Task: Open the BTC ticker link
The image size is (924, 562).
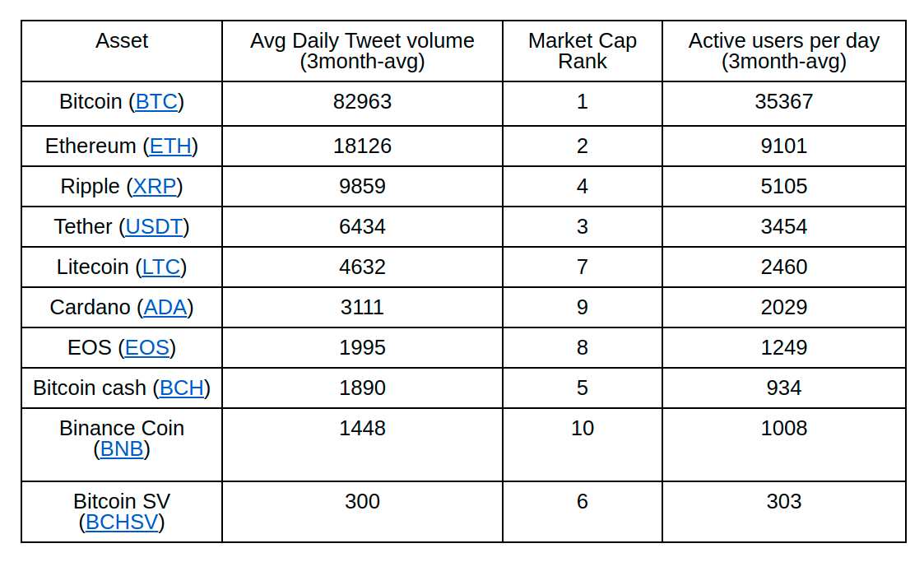Action: [156, 102]
